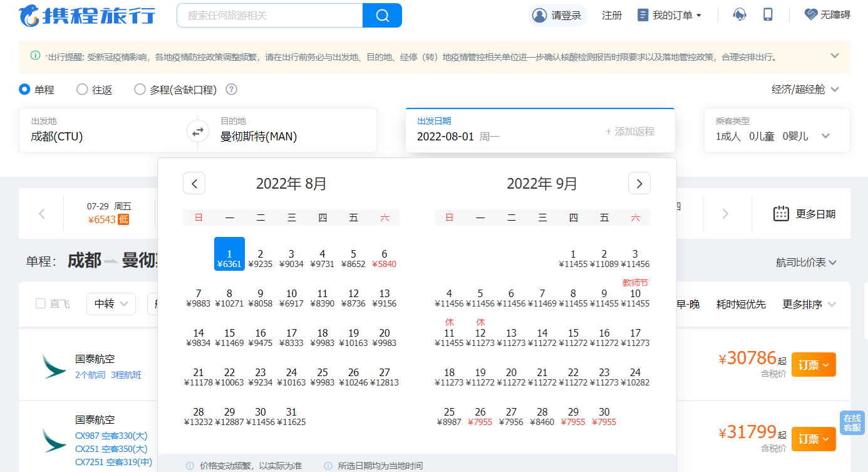Click the 注册 register link
Viewport: 868px width, 472px height.
[x=611, y=15]
